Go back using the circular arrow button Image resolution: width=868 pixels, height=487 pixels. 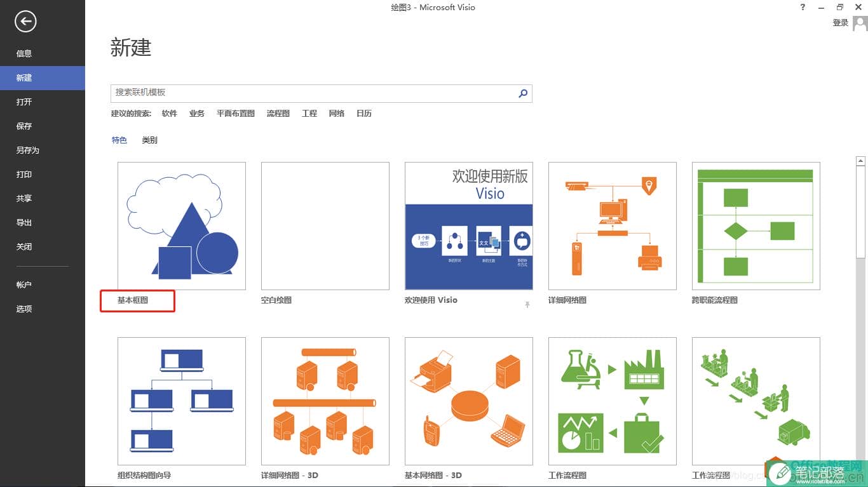tap(25, 22)
